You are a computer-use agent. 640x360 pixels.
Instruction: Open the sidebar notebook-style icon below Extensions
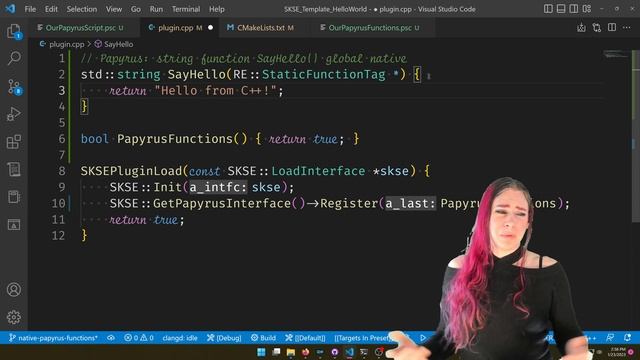(x=14, y=169)
